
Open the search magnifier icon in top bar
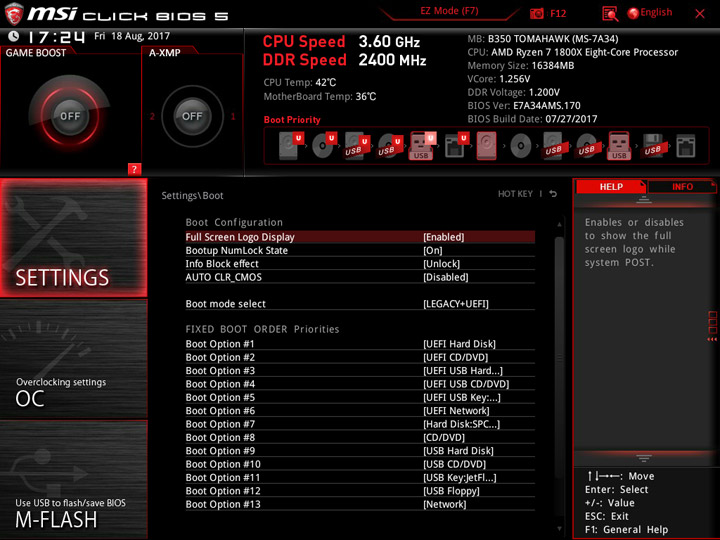tap(610, 14)
